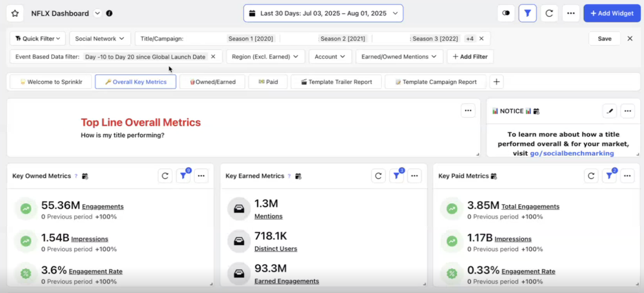
Task: Select the Overall Key Metrics tab
Action: pos(135,82)
